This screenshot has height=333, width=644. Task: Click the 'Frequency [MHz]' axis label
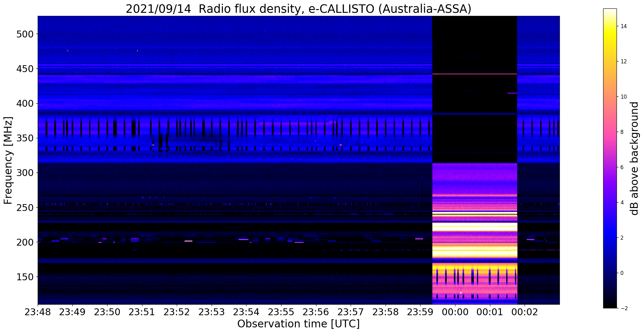point(8,160)
